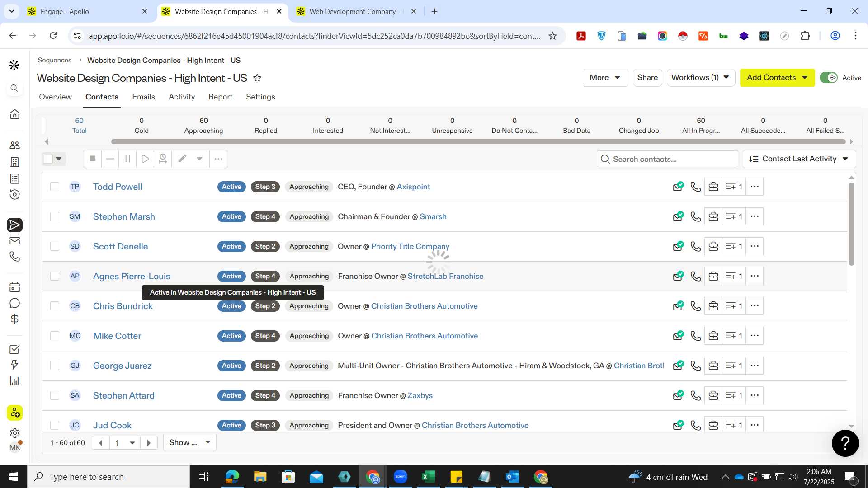The height and width of the screenshot is (488, 868).
Task: Open the Apollo home icon in sidebar
Action: point(14,114)
